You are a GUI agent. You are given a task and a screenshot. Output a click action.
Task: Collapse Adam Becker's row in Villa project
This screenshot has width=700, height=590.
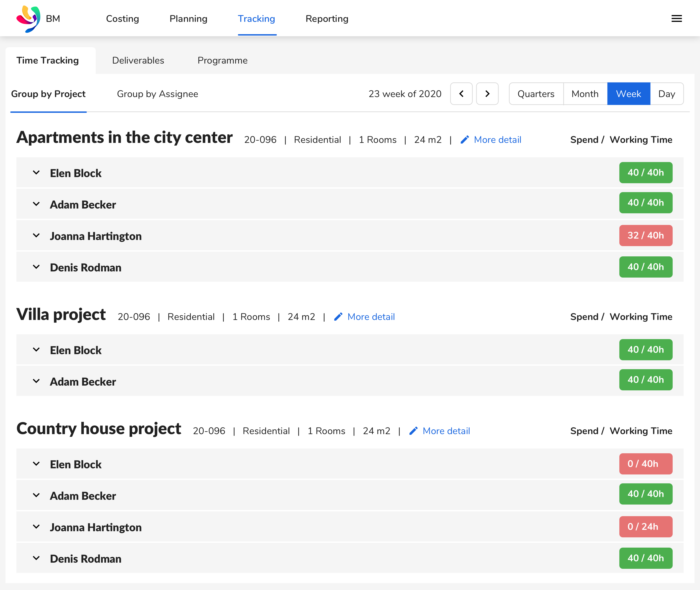click(x=36, y=381)
